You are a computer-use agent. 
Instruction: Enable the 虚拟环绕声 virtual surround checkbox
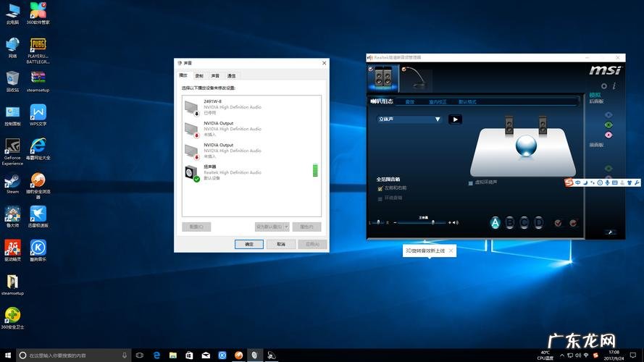point(470,182)
